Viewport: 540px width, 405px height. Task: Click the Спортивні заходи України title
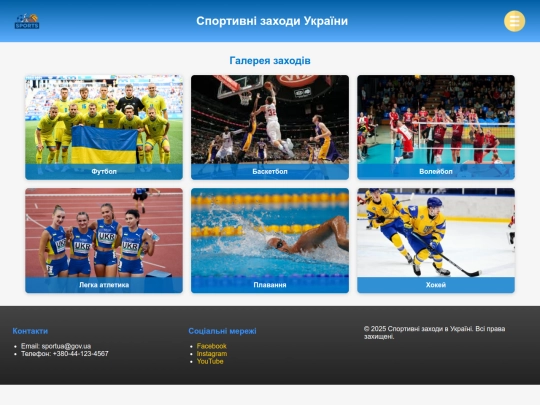click(272, 21)
